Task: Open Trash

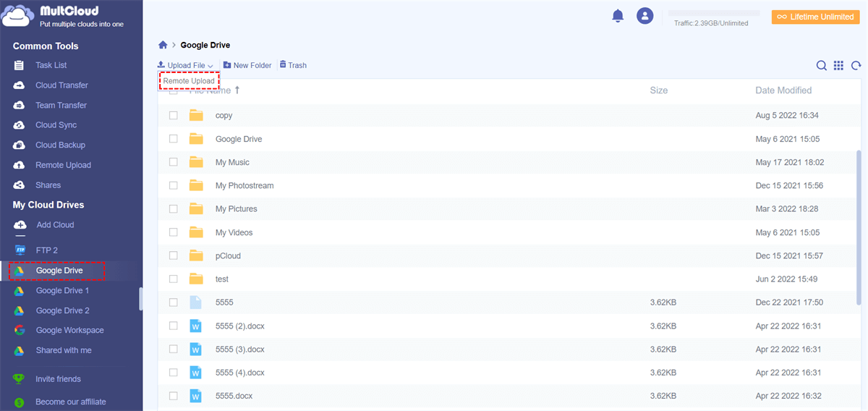Action: tap(293, 65)
